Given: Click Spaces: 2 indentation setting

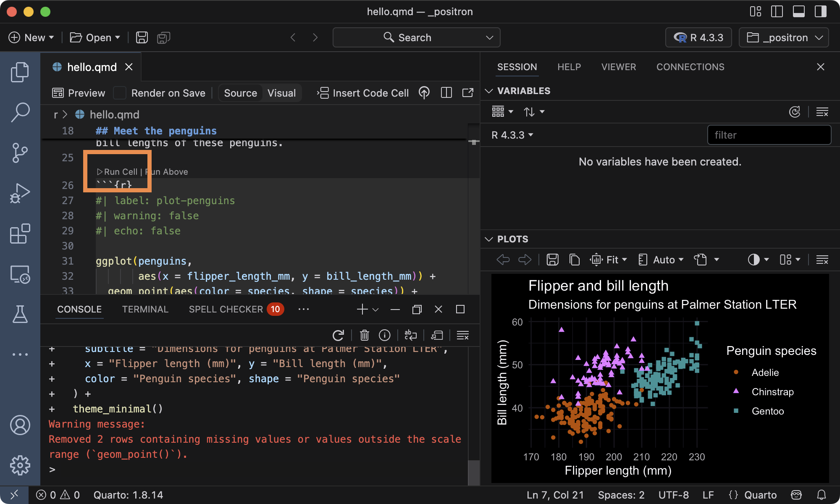Looking at the screenshot, I should [x=621, y=495].
